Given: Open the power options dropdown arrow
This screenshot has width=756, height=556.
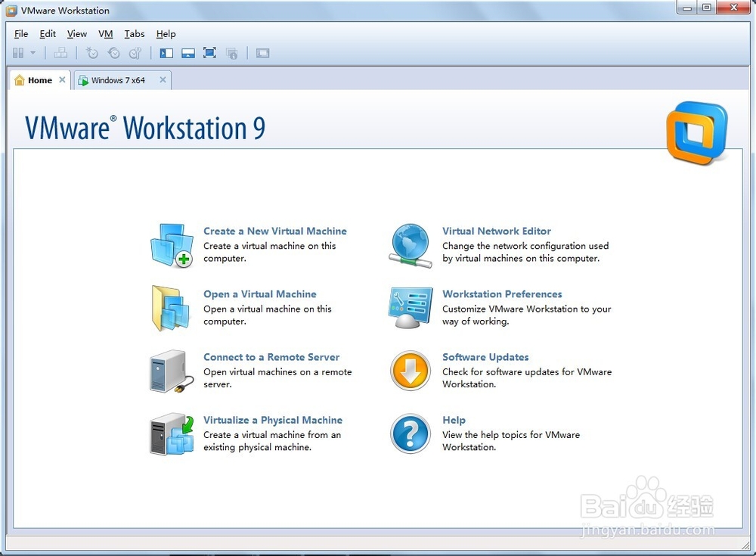Looking at the screenshot, I should [x=33, y=53].
